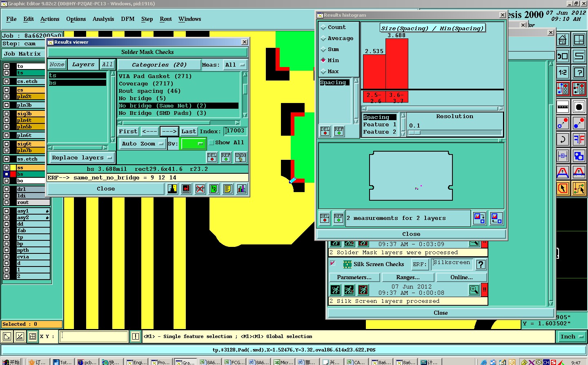Click the first runner icon in Silk Screen Checks
Image resolution: width=588 pixels, height=365 pixels.
click(335, 290)
